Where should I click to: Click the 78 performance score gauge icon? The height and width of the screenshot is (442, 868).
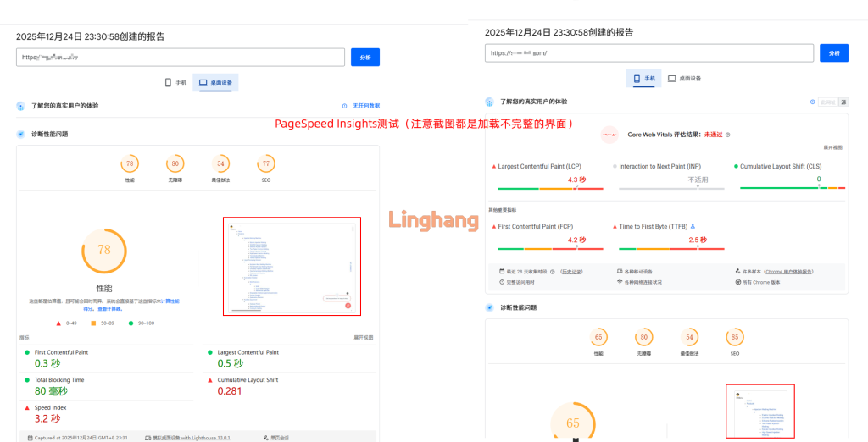click(130, 164)
